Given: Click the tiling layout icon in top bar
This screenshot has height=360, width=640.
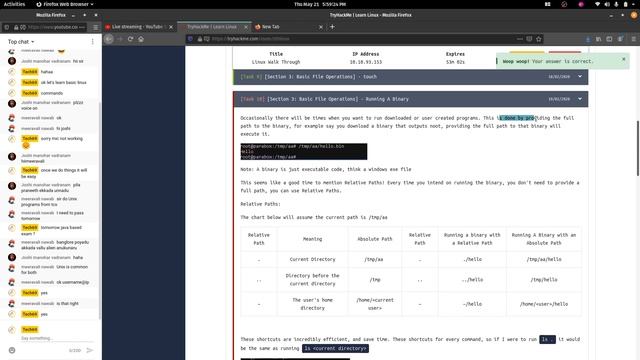Looking at the screenshot, I should pos(548,4).
